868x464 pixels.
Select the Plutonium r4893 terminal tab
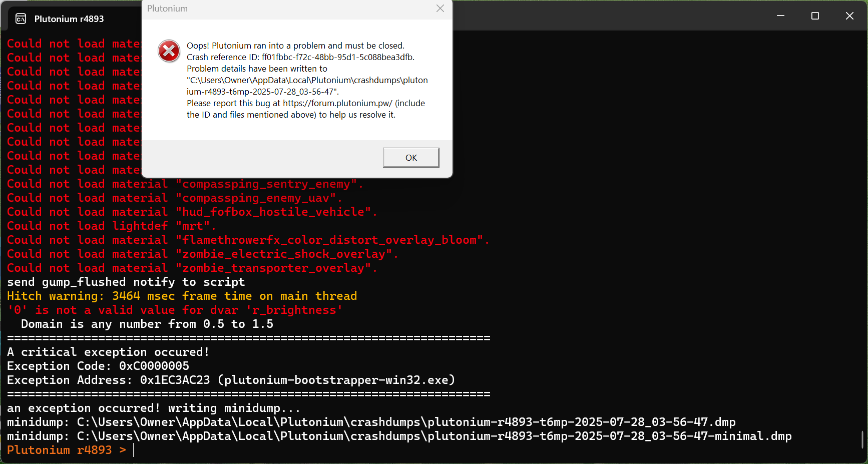(x=69, y=19)
